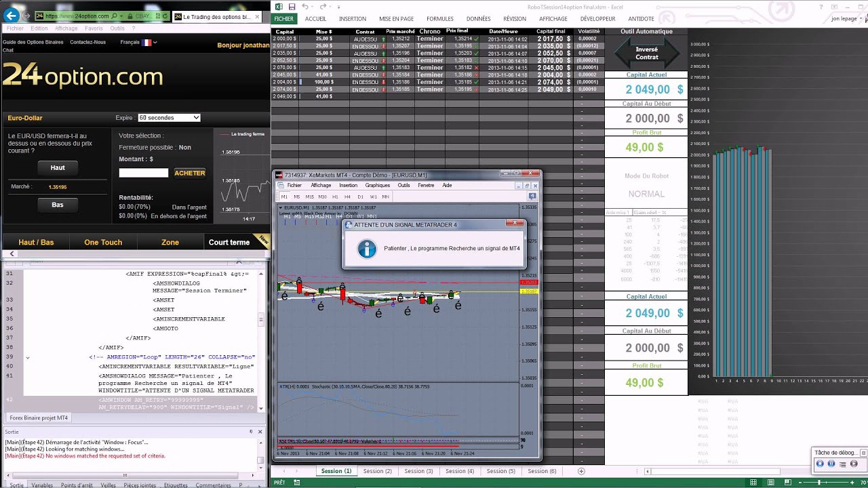This screenshot has width=868, height=488.
Task: Open the Variables tab in the output panel
Action: (x=42, y=485)
